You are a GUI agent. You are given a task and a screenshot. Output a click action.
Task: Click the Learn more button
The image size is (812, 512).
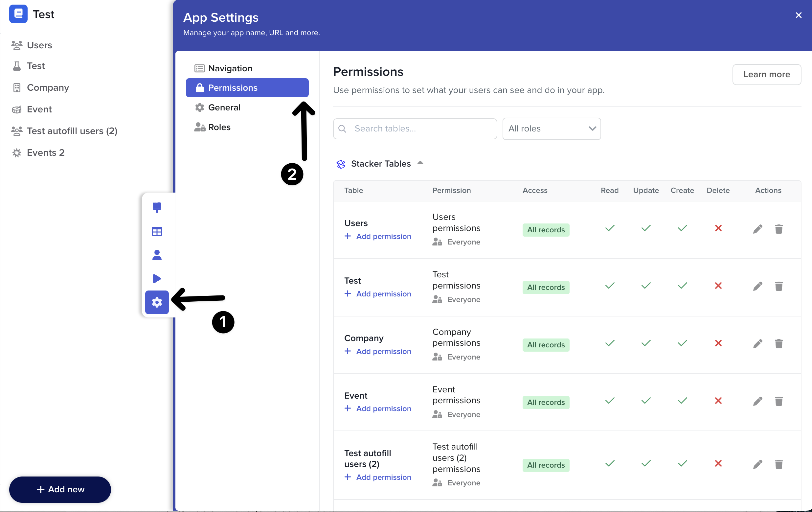[x=766, y=75]
